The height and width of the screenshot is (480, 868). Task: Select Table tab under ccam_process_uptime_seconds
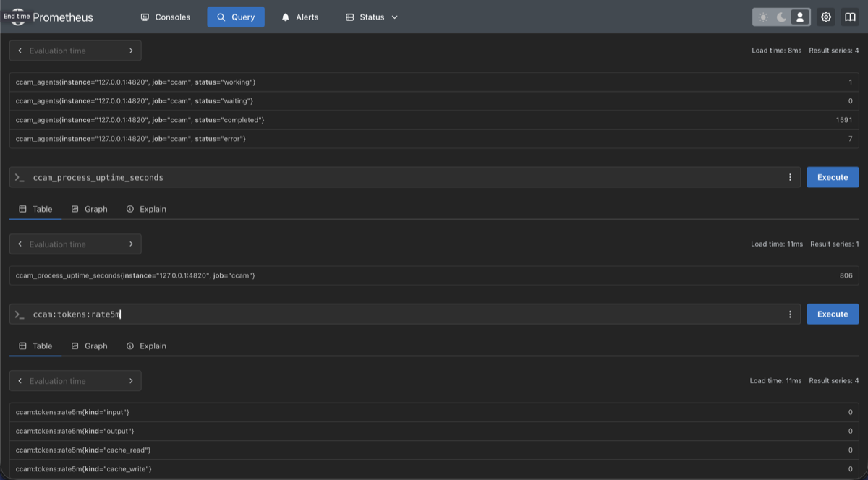[x=35, y=209]
